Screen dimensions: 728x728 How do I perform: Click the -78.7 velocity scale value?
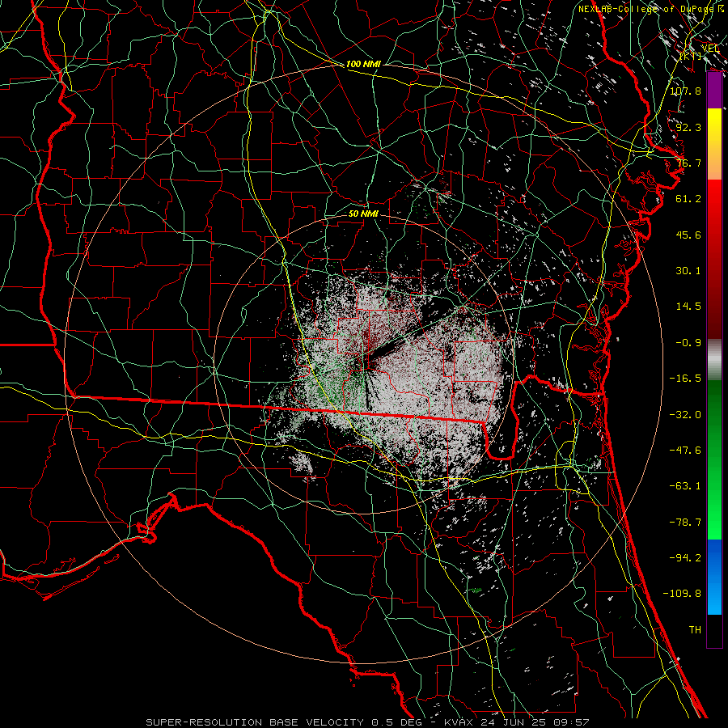pyautogui.click(x=685, y=523)
